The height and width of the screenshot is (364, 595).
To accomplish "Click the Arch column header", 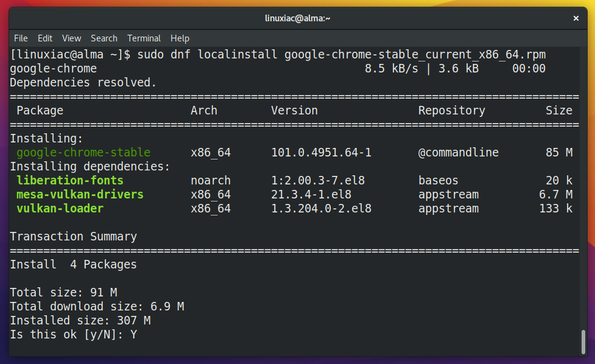I will (204, 110).
